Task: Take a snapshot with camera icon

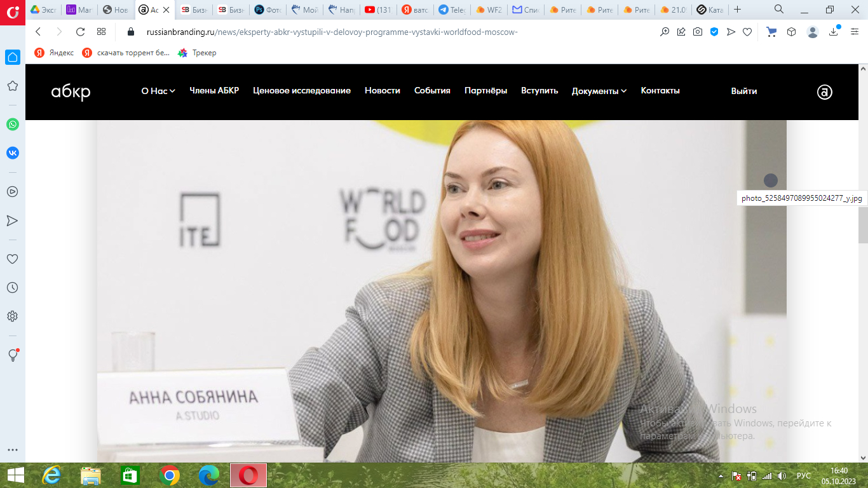Action: click(698, 32)
